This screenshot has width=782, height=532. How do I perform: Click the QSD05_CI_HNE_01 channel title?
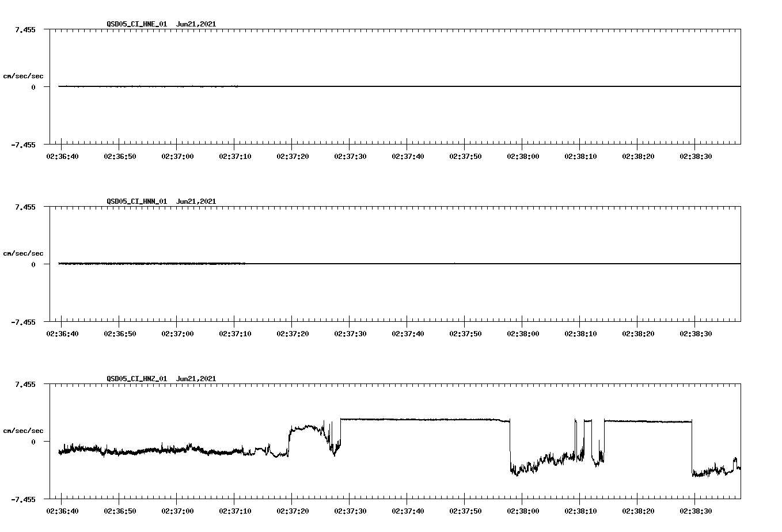136,24
